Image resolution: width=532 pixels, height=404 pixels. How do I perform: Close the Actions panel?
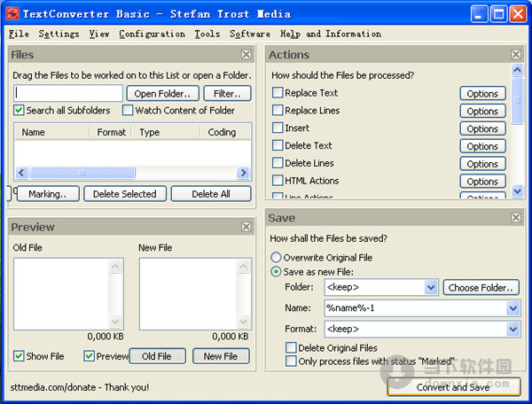click(x=516, y=54)
